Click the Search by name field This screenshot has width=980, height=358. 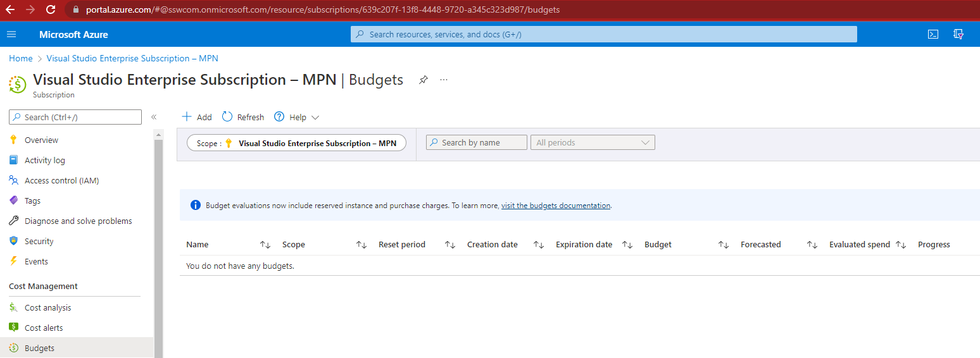coord(477,143)
